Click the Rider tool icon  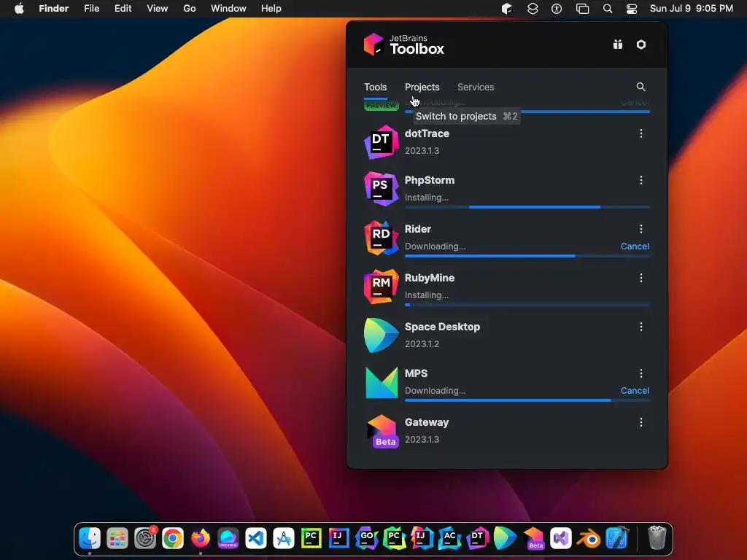pos(381,238)
